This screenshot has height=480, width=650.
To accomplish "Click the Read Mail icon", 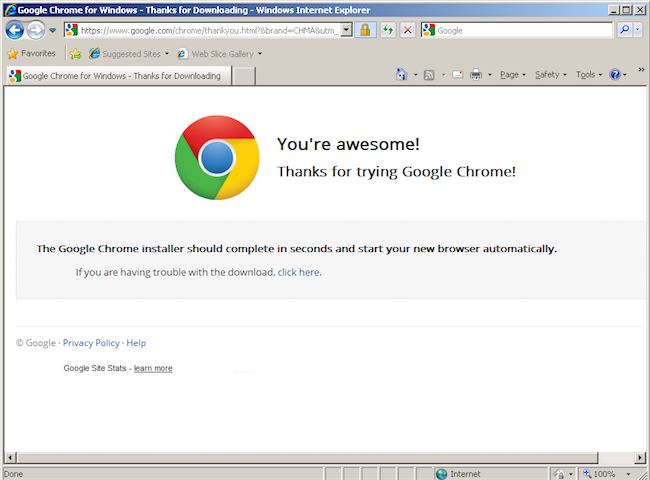I will (458, 75).
